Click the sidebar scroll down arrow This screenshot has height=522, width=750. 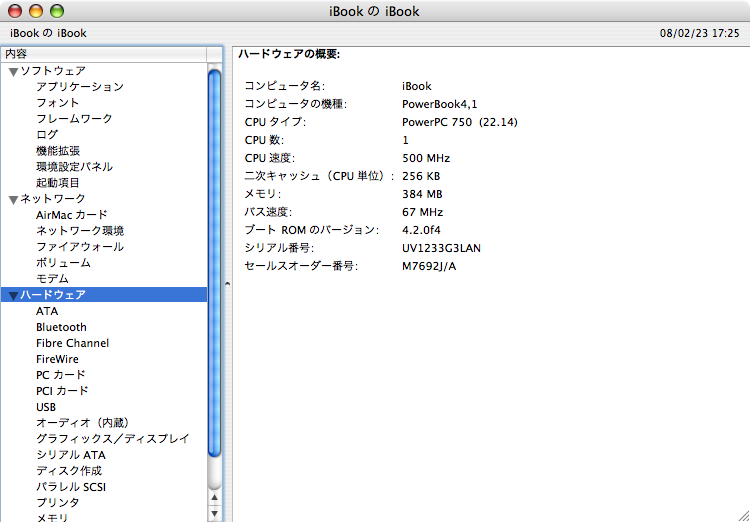(x=214, y=514)
